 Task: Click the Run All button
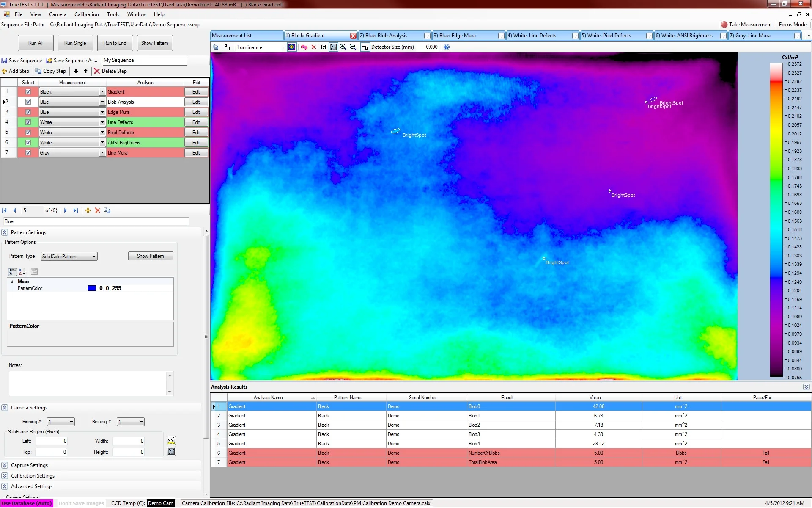pos(36,43)
